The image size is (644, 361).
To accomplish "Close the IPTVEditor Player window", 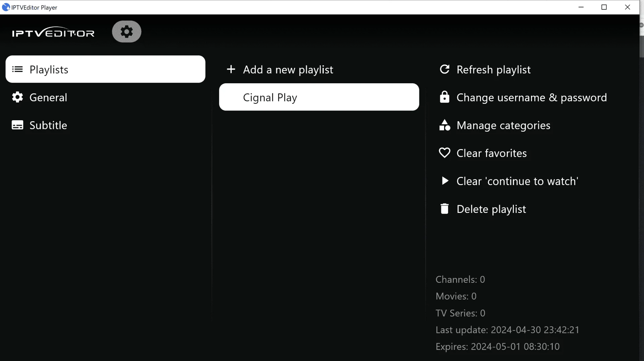I will [627, 7].
